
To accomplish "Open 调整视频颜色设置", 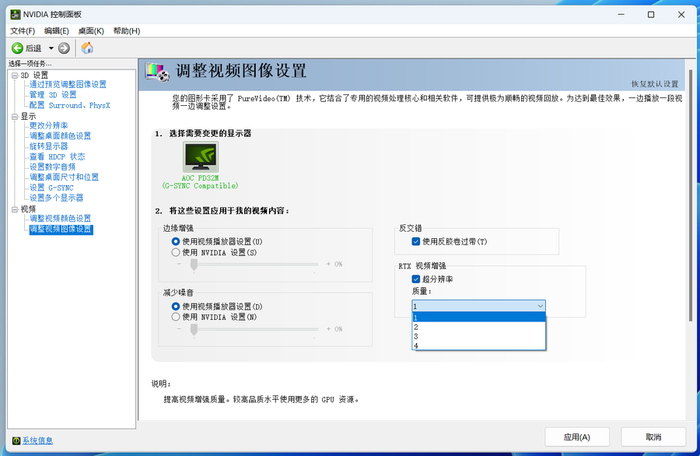I will click(60, 218).
